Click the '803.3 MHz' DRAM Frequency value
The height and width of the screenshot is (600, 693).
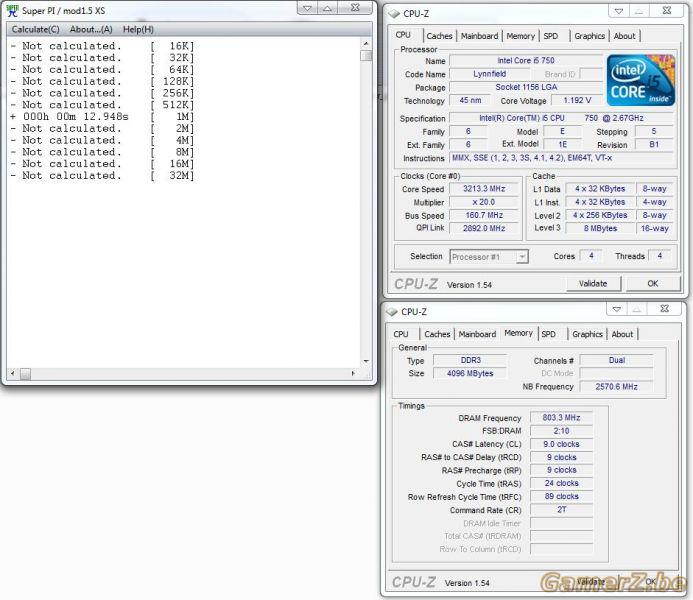[561, 418]
